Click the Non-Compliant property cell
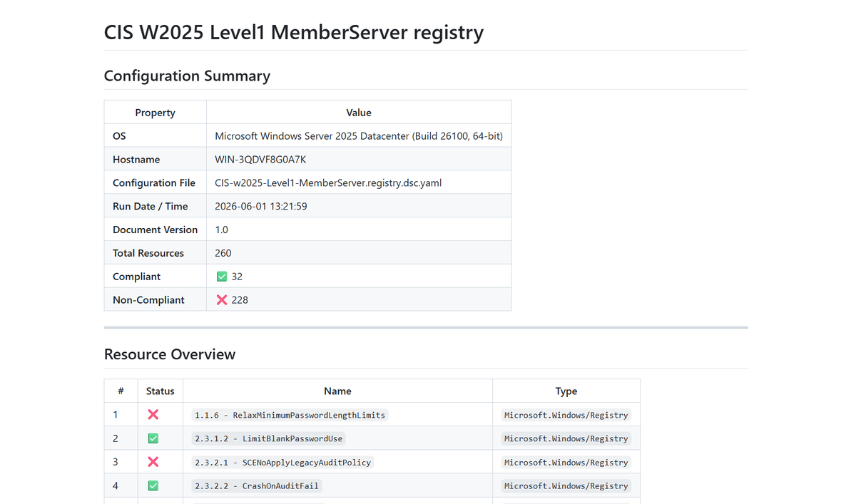Image resolution: width=856 pixels, height=504 pixels. coord(156,300)
